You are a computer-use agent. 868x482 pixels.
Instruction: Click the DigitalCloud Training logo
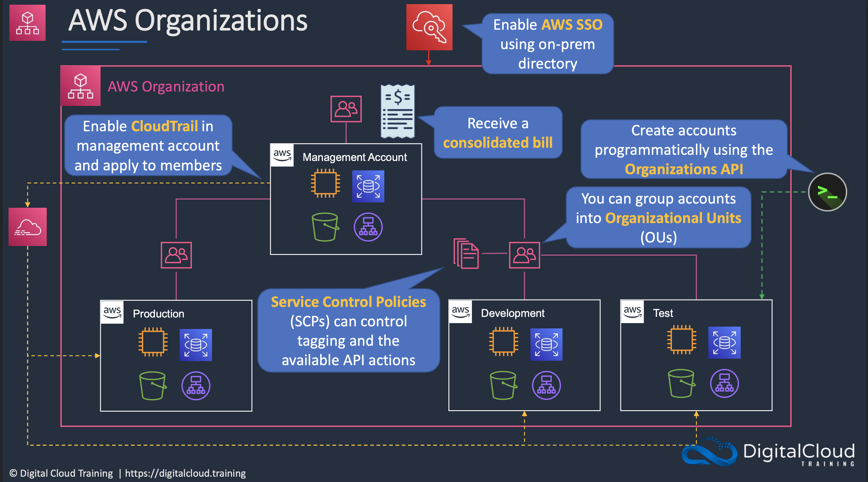[768, 452]
